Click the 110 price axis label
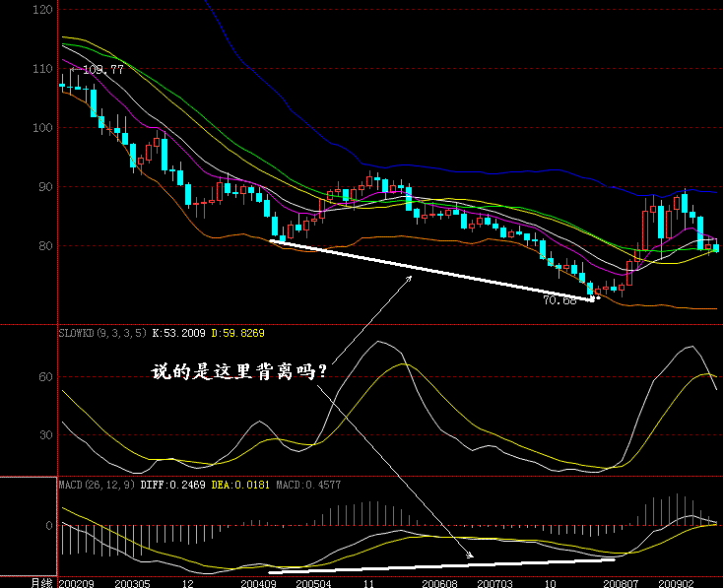Viewport: 724px width, 588px height. click(x=42, y=69)
